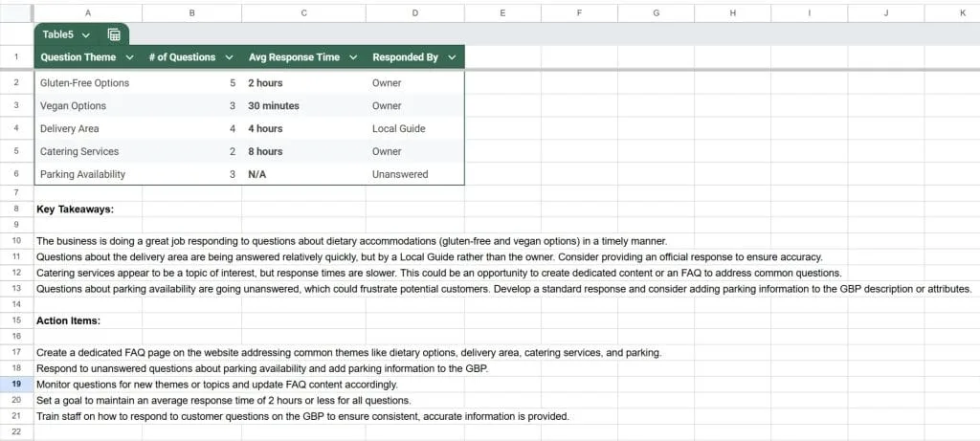Click the Unanswered cell
The height and width of the screenshot is (441, 980).
point(415,174)
